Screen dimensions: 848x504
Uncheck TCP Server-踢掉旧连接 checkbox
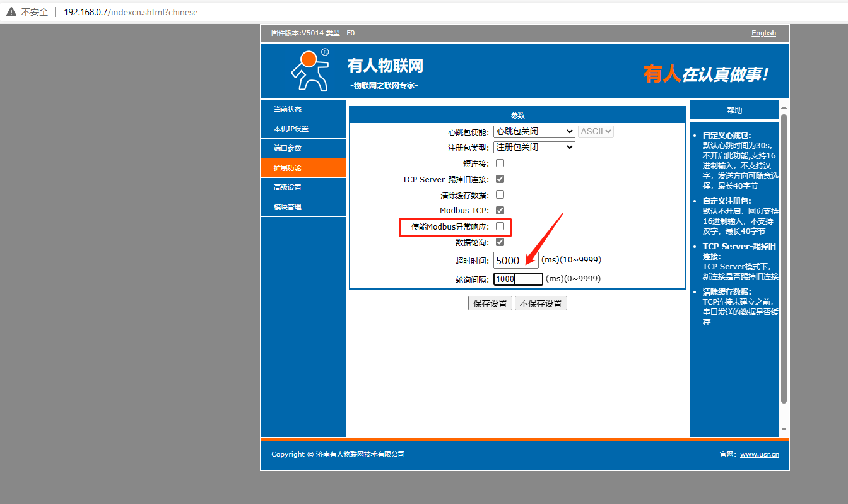click(500, 179)
